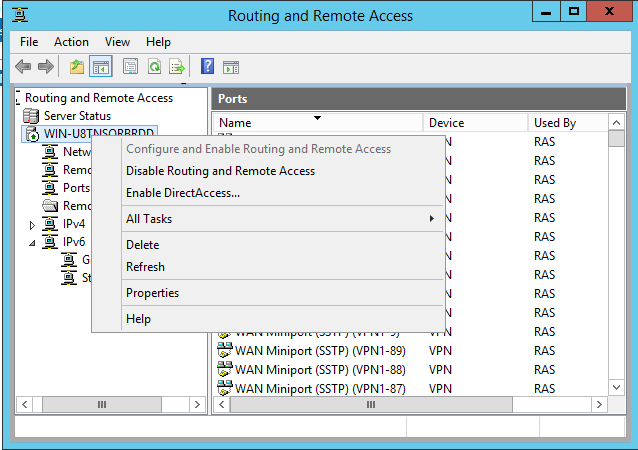Toggle Show/Hide Console Tree toolbar icon

pos(101,66)
